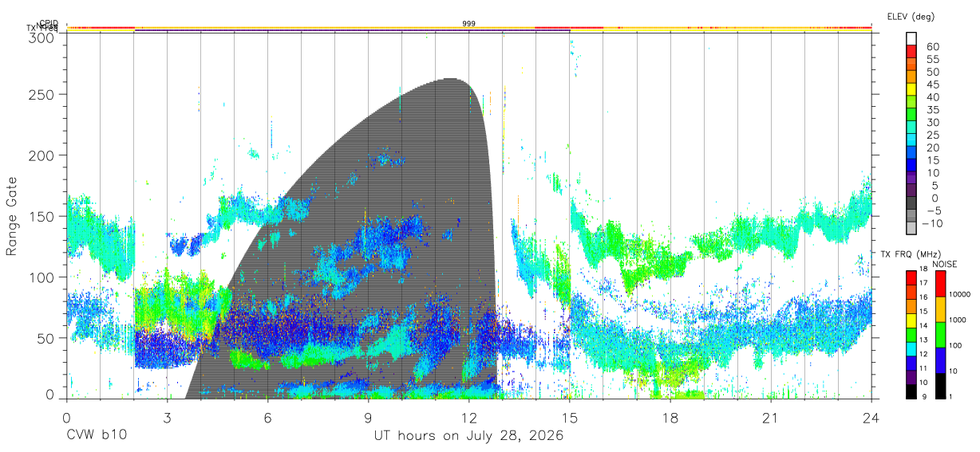
Task: Click the 'Range Gate' y-axis label
Action: pos(12,216)
